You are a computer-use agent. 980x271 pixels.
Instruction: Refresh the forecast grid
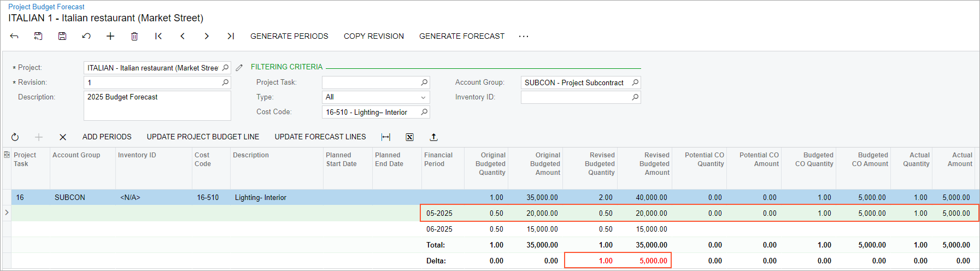click(x=15, y=137)
